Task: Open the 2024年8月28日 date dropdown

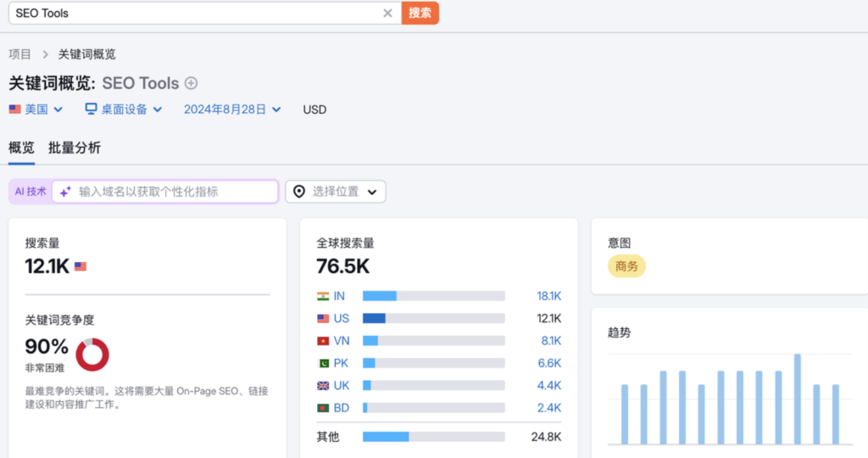Action: click(232, 109)
